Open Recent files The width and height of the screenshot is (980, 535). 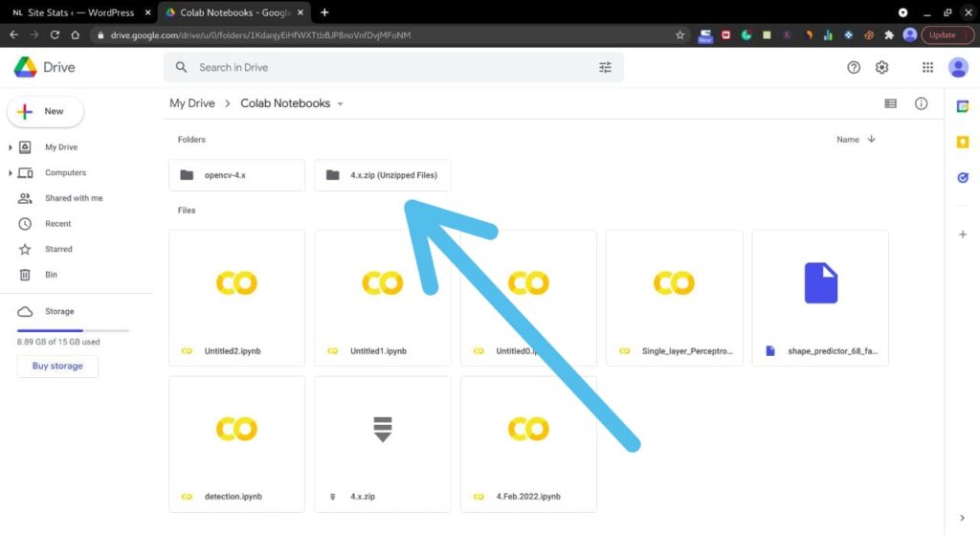click(x=57, y=224)
